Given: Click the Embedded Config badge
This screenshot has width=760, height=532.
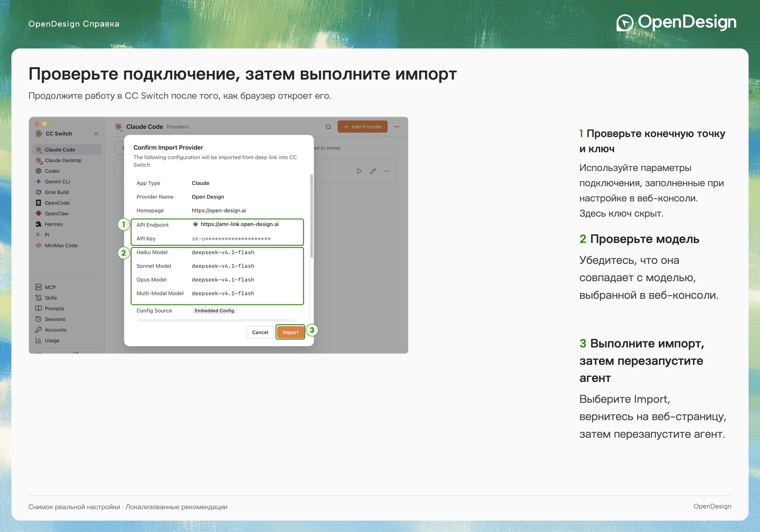Looking at the screenshot, I should click(214, 310).
